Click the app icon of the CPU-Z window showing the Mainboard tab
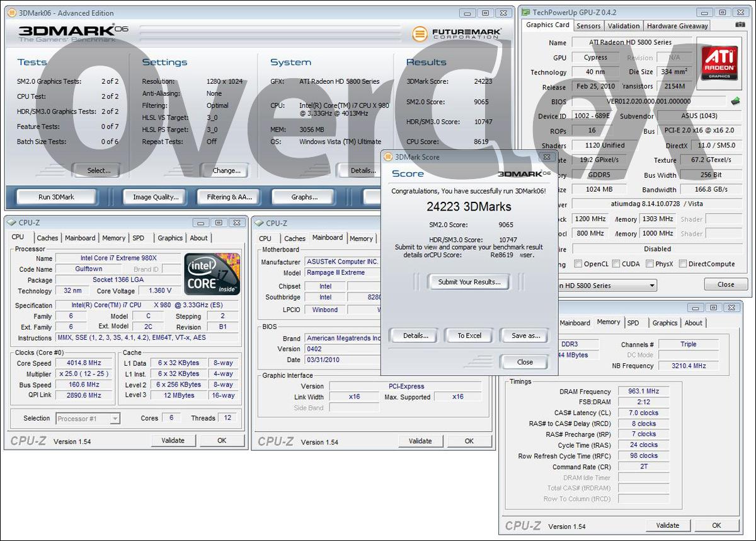The width and height of the screenshot is (756, 541). 259,223
